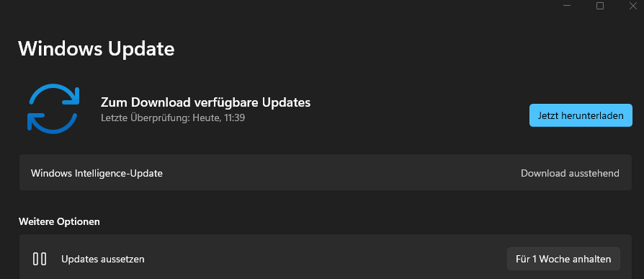Select the Updates aussetzen label

coord(103,260)
